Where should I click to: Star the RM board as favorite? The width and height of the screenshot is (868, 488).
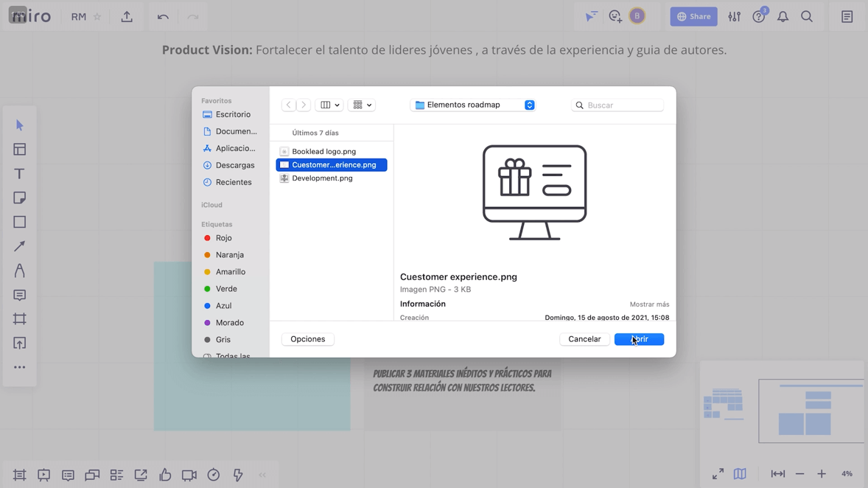click(97, 17)
